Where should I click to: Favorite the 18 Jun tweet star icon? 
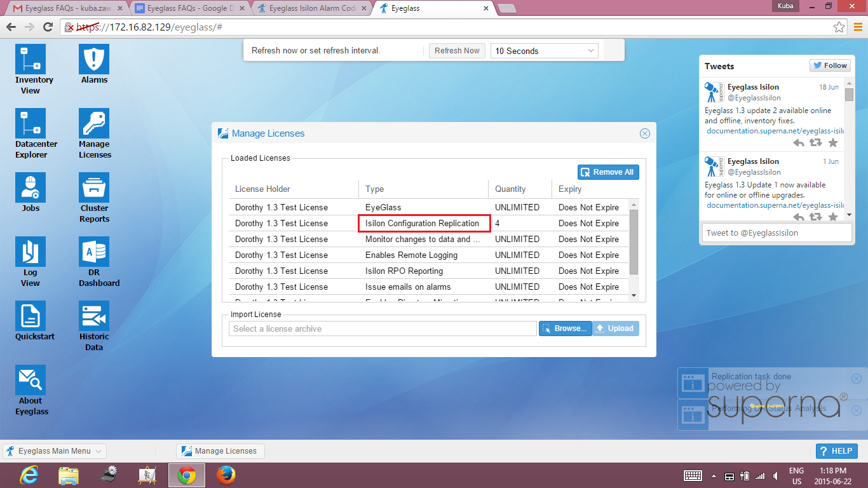[x=833, y=143]
